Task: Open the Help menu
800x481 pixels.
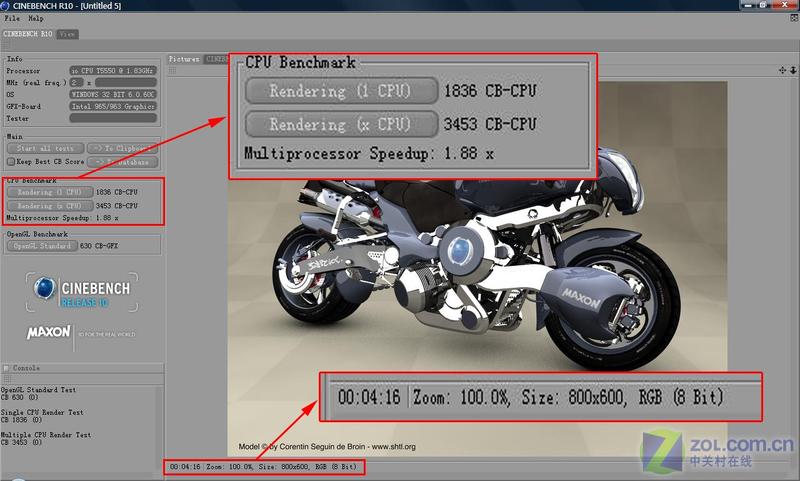Action: click(x=36, y=18)
